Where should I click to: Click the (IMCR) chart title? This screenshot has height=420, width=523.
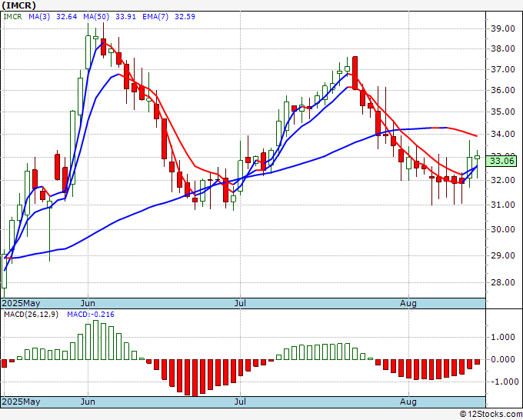coord(18,5)
